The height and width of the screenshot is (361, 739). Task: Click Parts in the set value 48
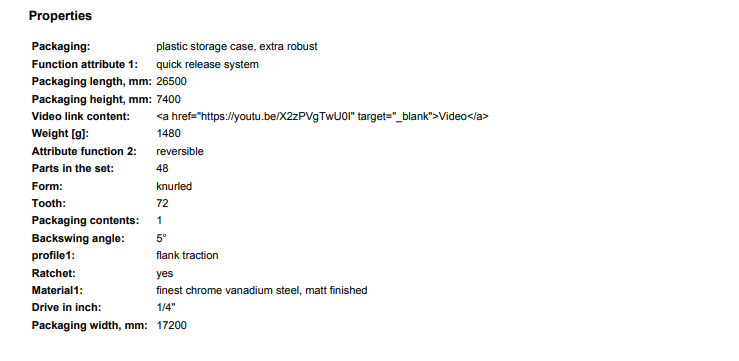click(x=162, y=168)
